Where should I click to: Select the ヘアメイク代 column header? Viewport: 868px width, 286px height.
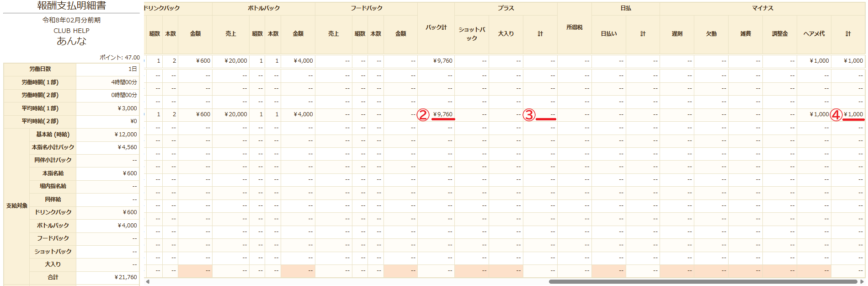(814, 34)
